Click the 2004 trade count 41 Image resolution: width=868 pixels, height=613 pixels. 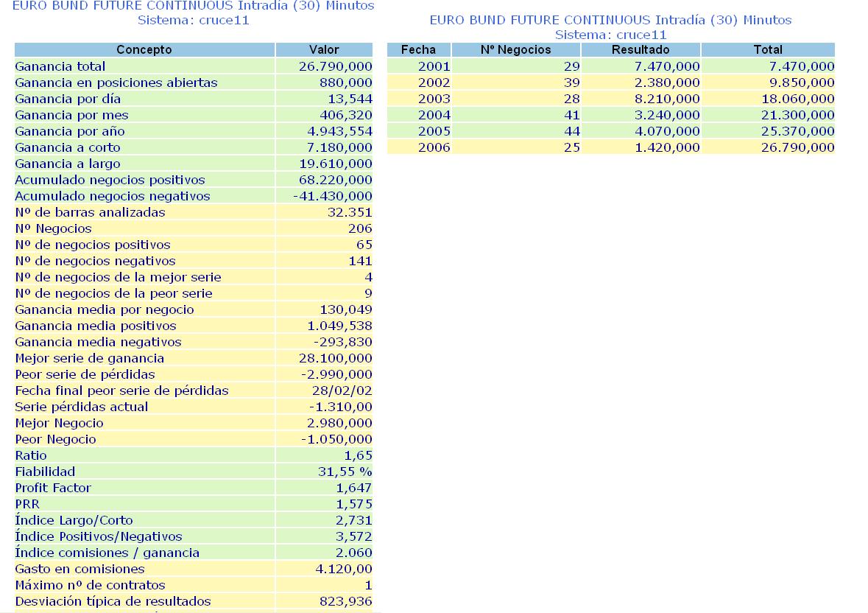pos(572,115)
